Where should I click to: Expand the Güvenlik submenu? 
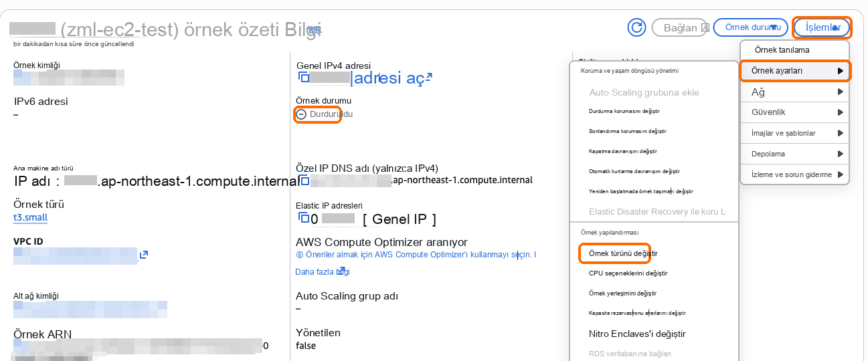[x=795, y=112]
